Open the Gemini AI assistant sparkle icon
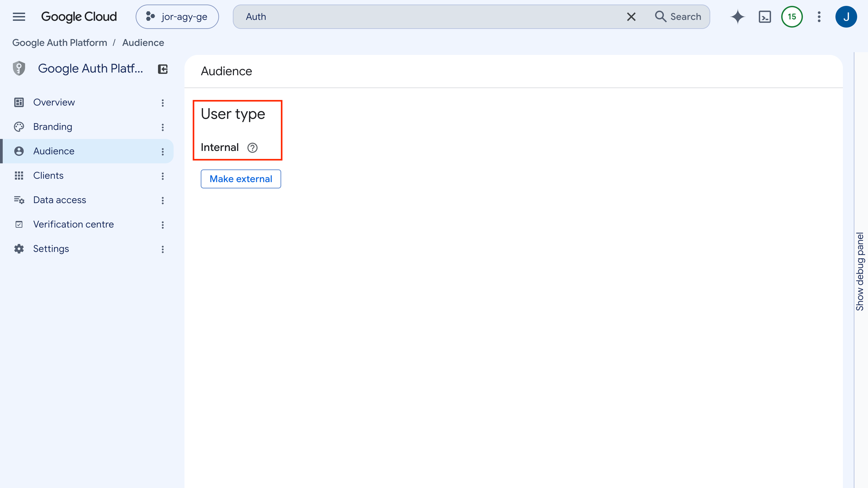The height and width of the screenshot is (488, 868). click(x=738, y=16)
